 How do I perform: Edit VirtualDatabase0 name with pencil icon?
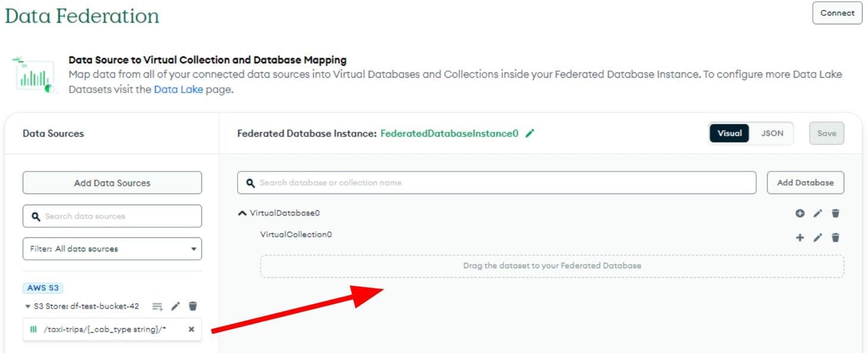pyautogui.click(x=818, y=214)
